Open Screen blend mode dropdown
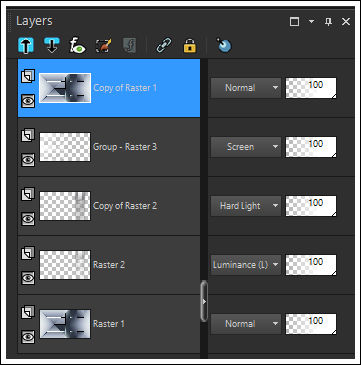Screen dimensions: 361x365 click(246, 147)
